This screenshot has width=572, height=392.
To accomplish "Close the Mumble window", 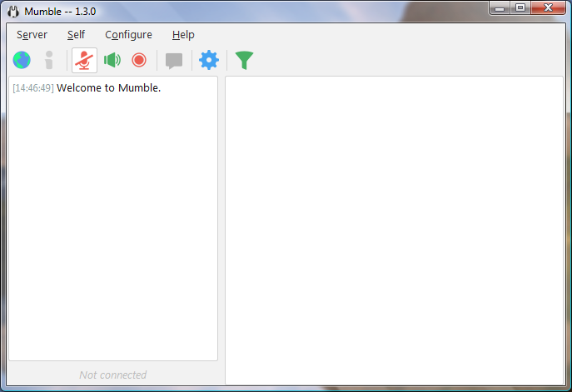I will [549, 7].
